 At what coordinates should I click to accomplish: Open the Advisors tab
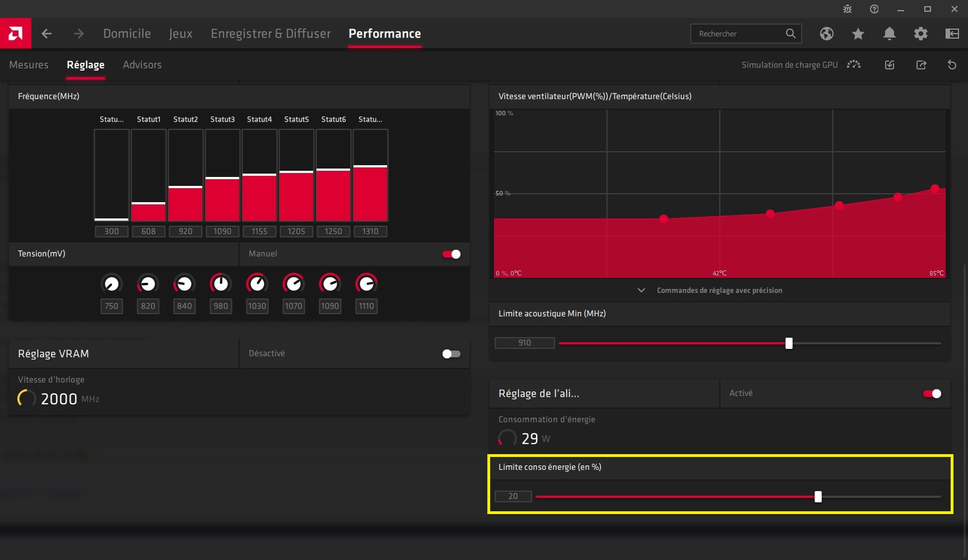coord(142,65)
